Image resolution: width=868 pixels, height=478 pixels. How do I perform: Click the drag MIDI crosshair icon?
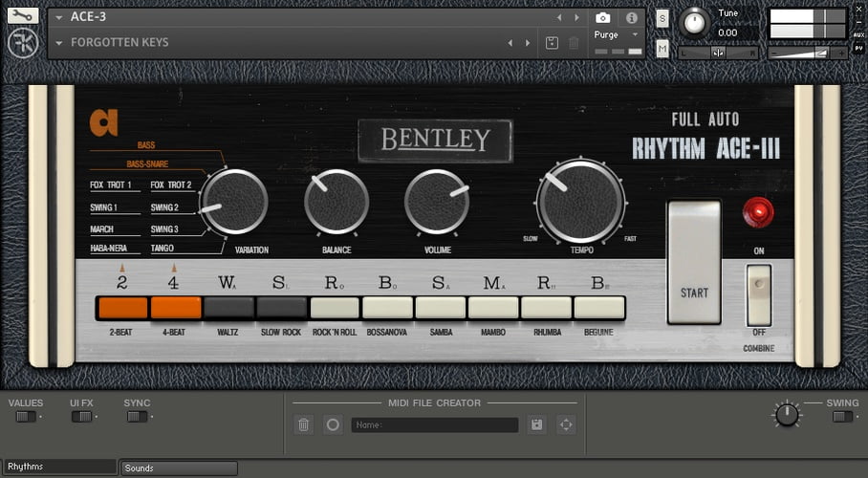point(566,424)
